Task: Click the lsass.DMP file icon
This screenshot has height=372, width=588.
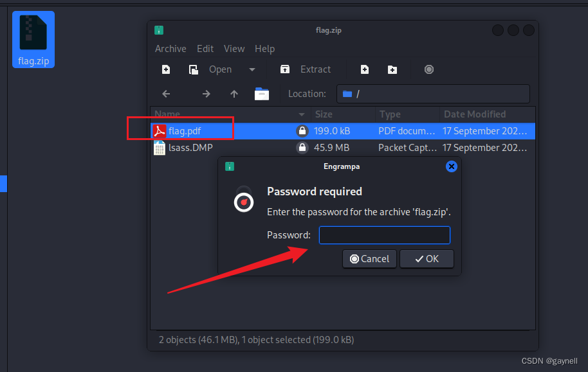Action: click(159, 147)
